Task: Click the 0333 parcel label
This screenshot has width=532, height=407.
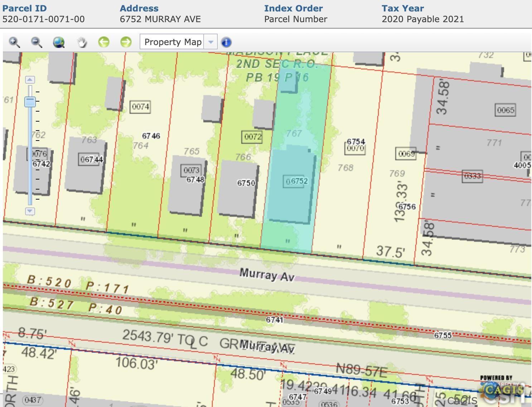Action: click(472, 176)
